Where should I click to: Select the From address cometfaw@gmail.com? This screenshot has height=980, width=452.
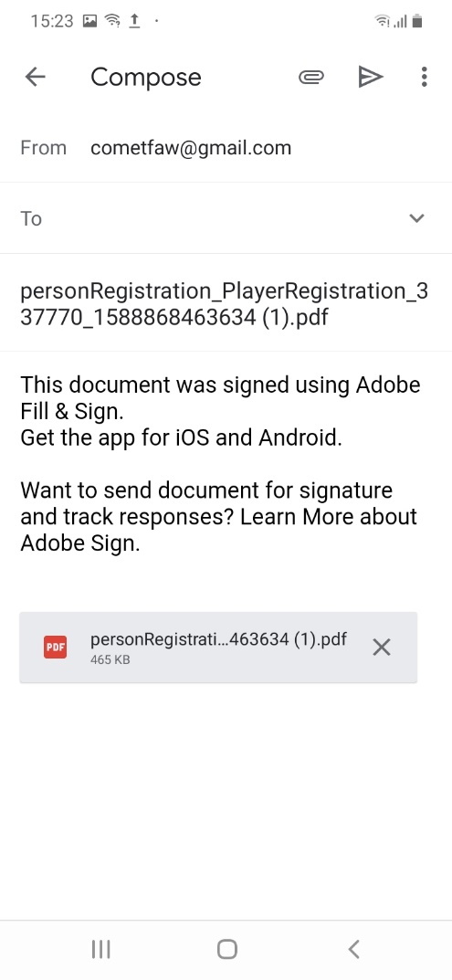[x=191, y=148]
